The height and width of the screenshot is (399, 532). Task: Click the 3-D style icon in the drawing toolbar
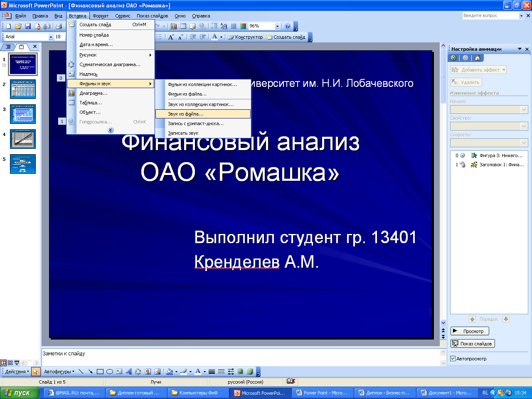[x=250, y=372]
